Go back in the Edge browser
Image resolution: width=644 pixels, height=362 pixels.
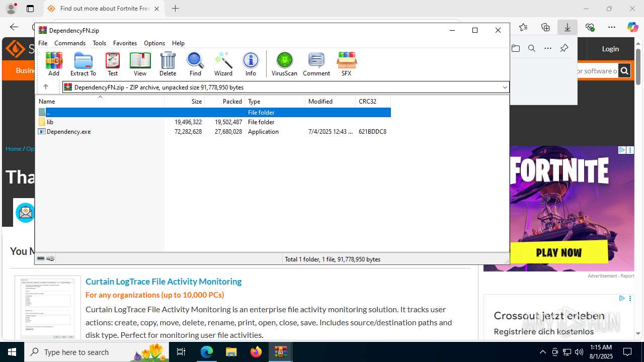pos(14,27)
